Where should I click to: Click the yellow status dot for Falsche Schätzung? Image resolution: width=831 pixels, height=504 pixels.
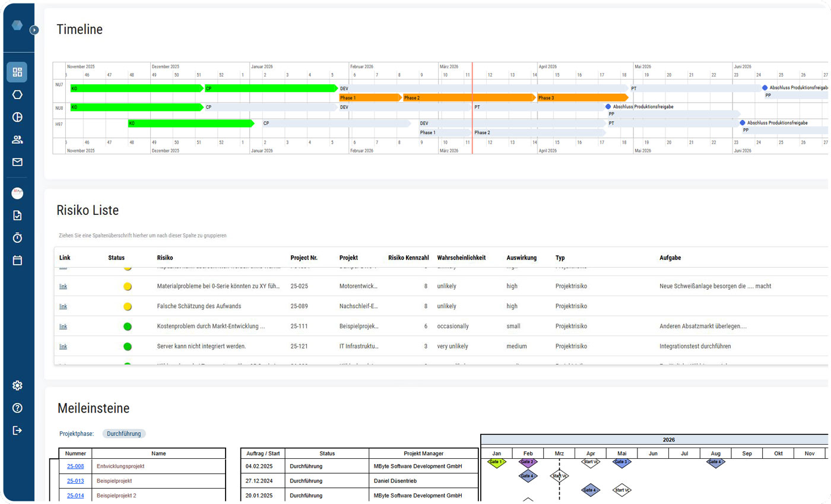[x=127, y=306]
